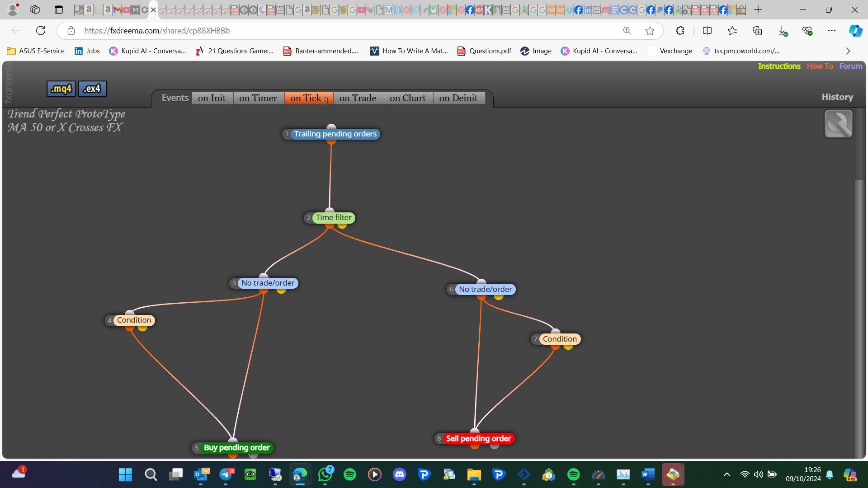Open the Windows Start menu
The height and width of the screenshot is (488, 868).
(x=125, y=474)
